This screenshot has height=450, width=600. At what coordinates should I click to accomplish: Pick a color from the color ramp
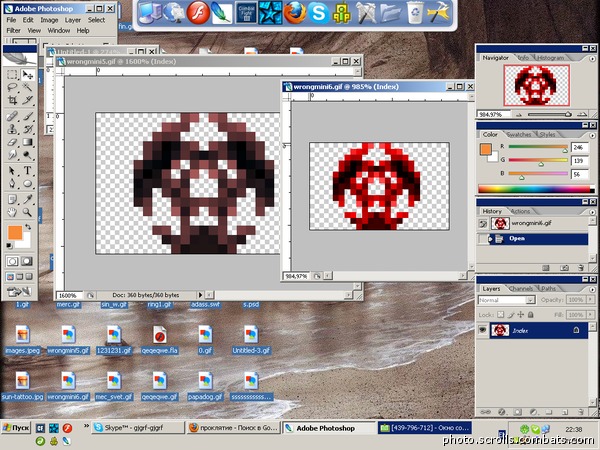(x=536, y=189)
